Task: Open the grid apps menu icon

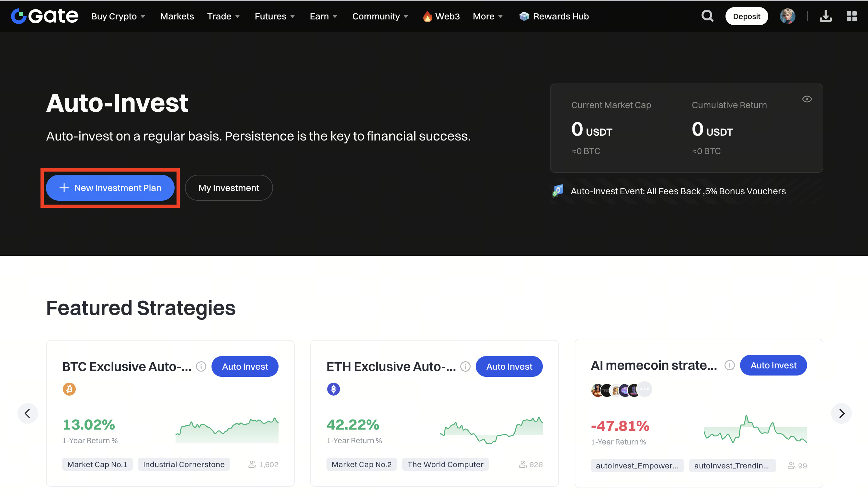Action: coord(851,16)
